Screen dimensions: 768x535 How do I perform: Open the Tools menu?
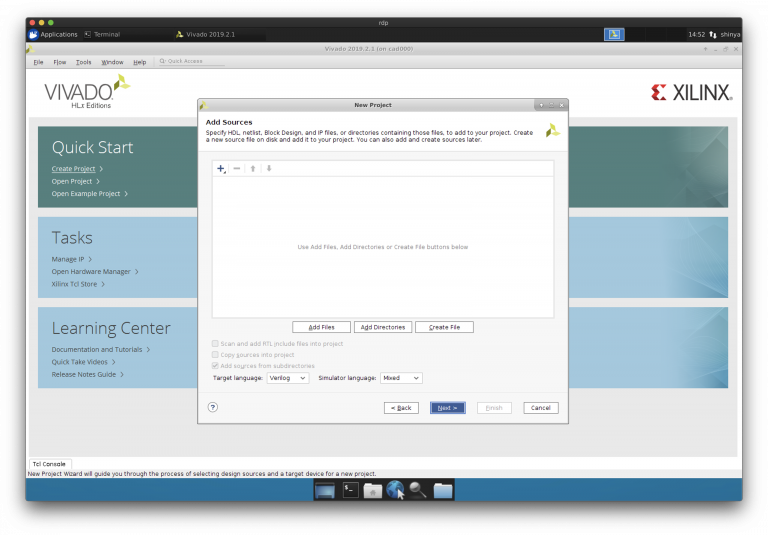[x=84, y=62]
